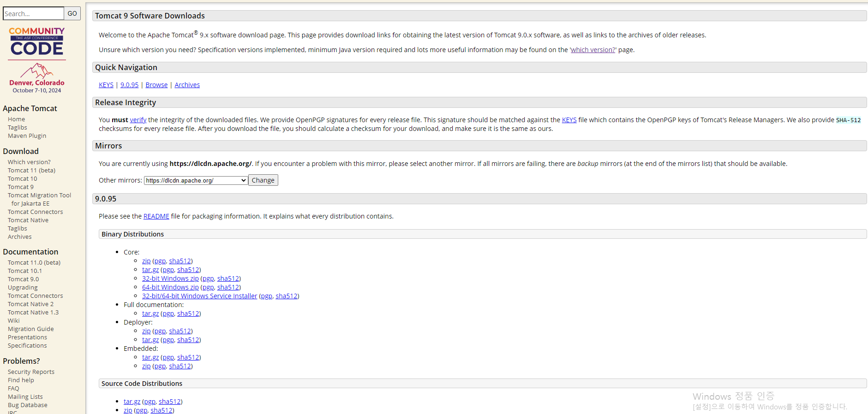Open 'Which version?' sidebar link
868x414 pixels.
tap(29, 162)
